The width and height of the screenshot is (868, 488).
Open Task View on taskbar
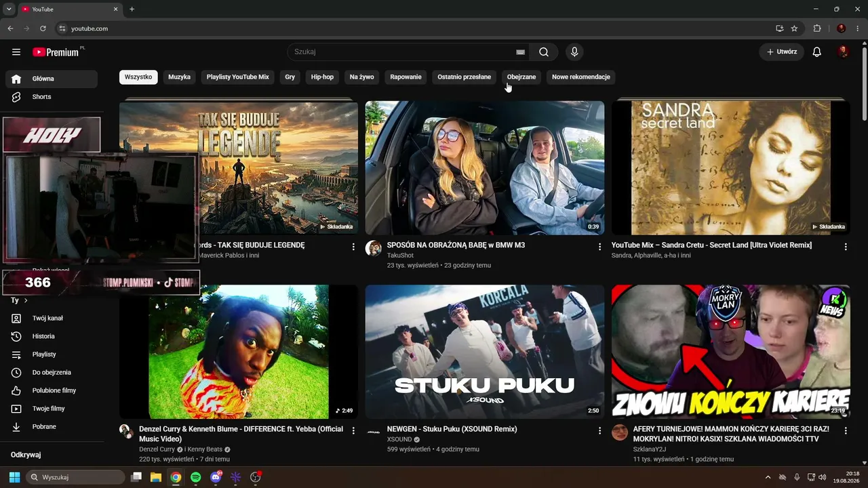[x=136, y=477]
